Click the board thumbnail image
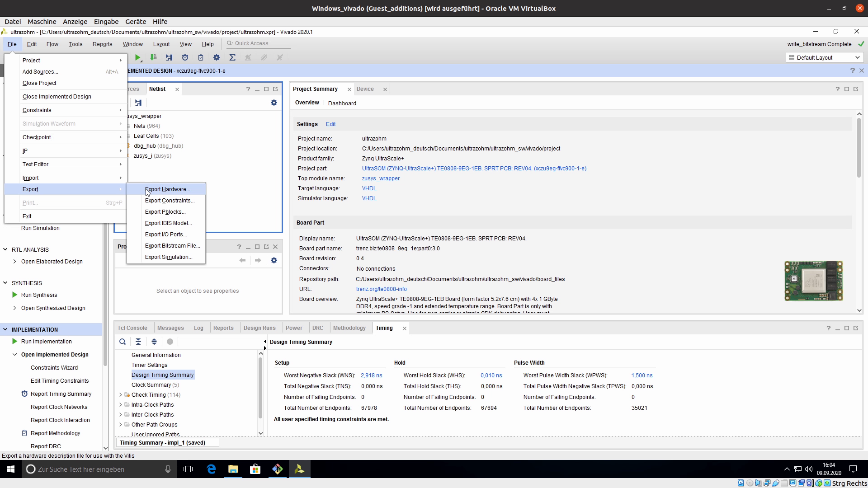Screen dimensions: 868x488 [813, 281]
